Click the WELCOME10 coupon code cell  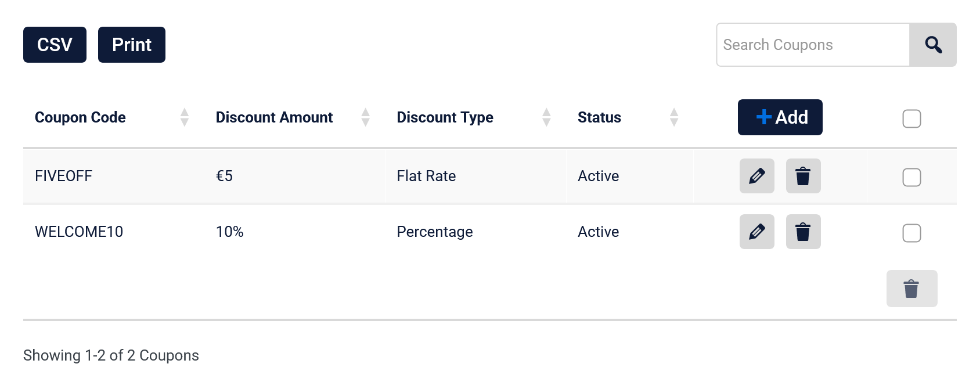pyautogui.click(x=79, y=232)
